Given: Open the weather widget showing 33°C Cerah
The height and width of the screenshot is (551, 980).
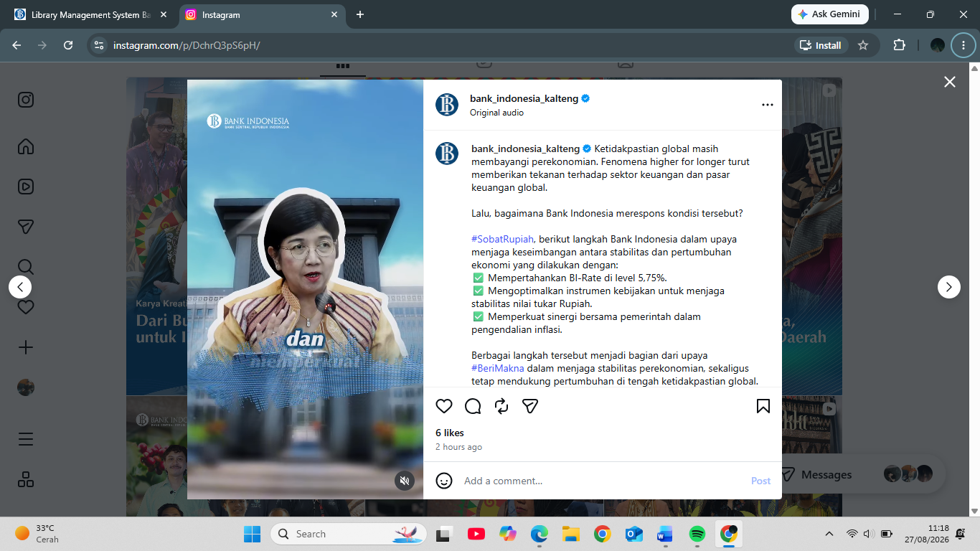Looking at the screenshot, I should click(37, 534).
